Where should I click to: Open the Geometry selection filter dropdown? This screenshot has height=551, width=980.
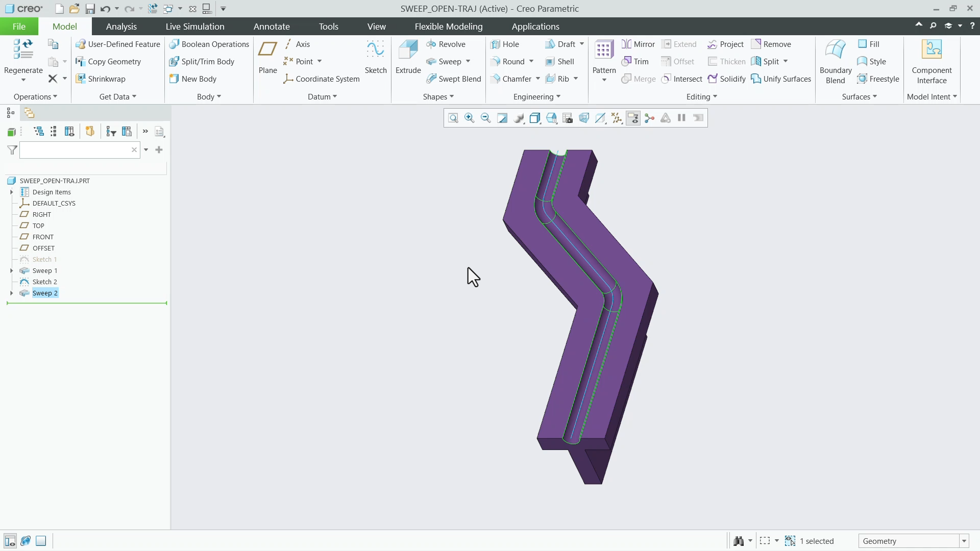[x=964, y=541]
